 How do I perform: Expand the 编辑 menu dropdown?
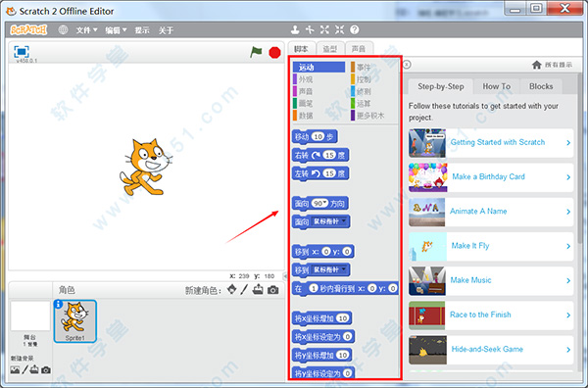116,30
